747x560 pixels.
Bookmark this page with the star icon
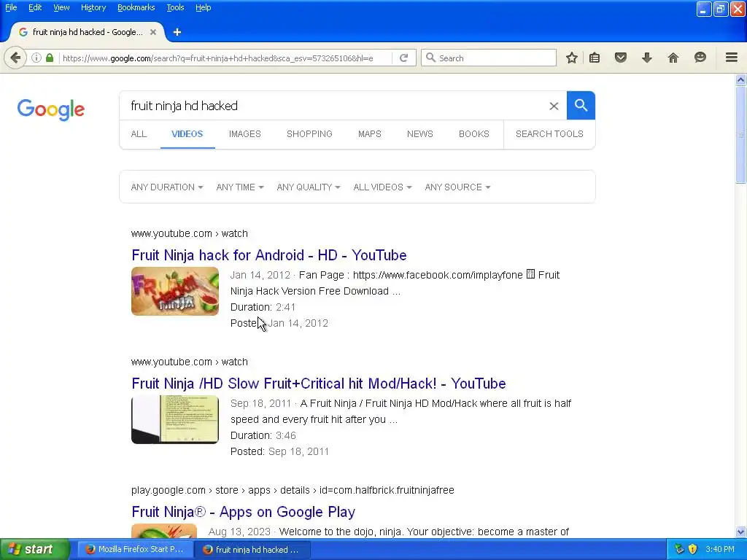572,58
